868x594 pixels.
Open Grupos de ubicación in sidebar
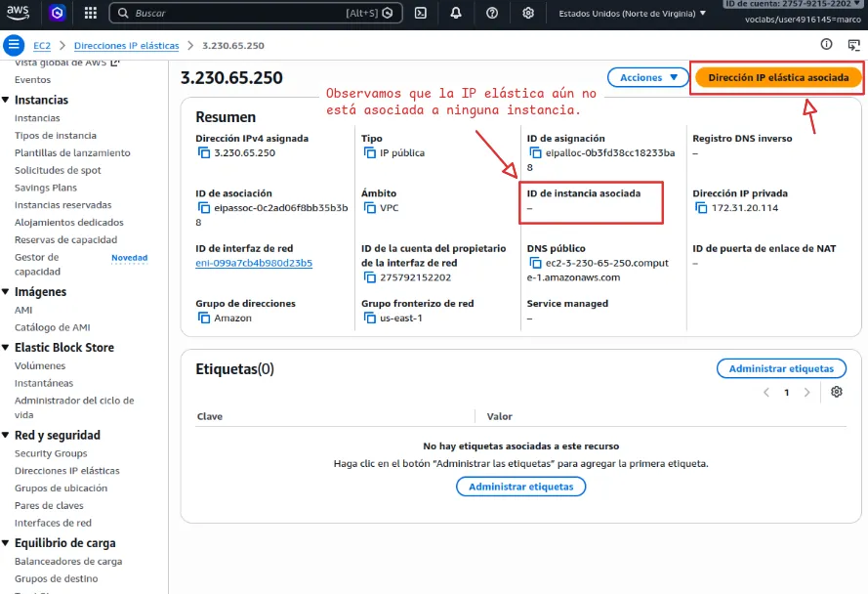(61, 488)
